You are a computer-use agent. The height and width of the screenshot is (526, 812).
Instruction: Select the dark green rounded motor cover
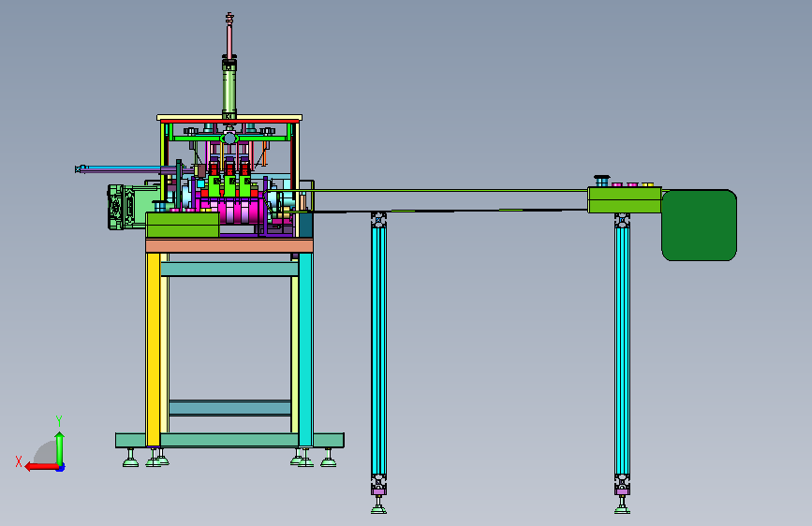699,226
